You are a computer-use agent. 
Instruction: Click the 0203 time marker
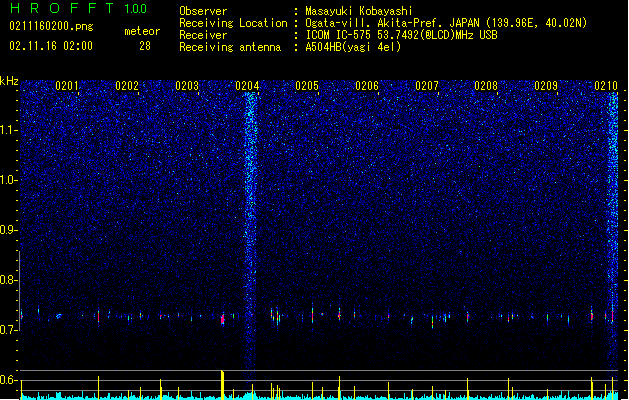pyautogui.click(x=187, y=86)
